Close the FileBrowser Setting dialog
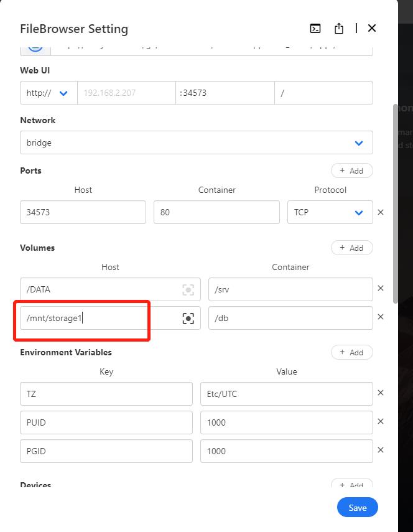 [372, 28]
